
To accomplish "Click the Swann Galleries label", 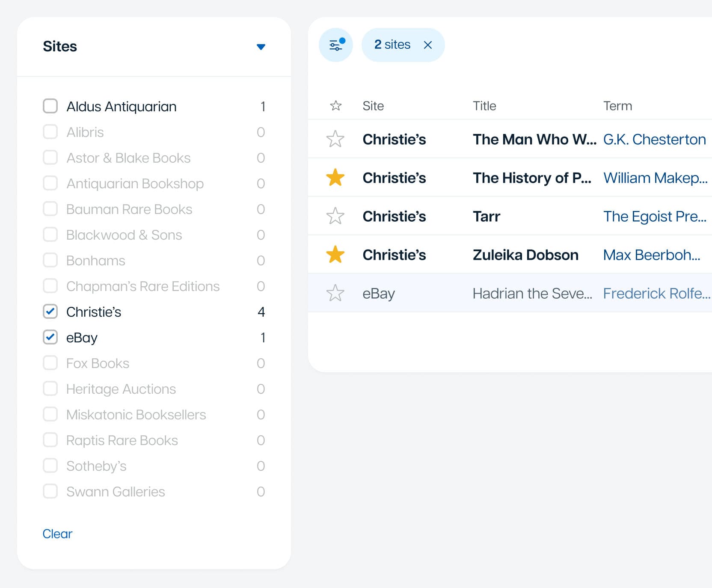I will coord(116,492).
